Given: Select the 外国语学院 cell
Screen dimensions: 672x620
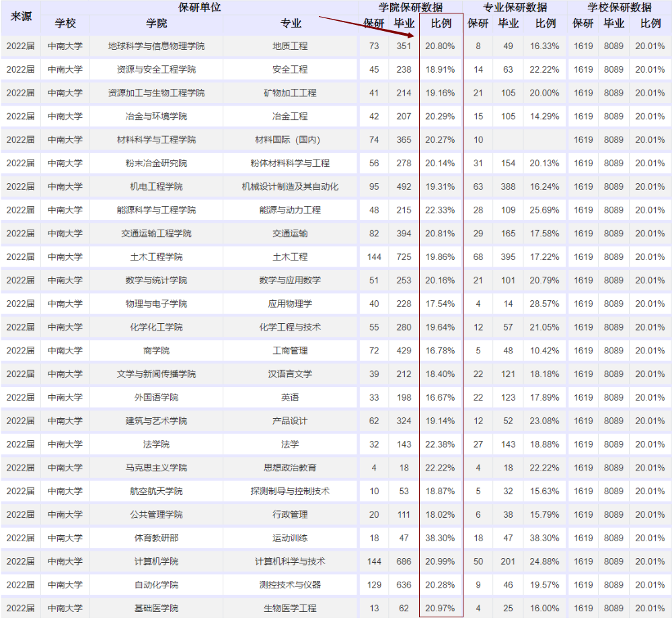Looking at the screenshot, I should click(x=157, y=397).
